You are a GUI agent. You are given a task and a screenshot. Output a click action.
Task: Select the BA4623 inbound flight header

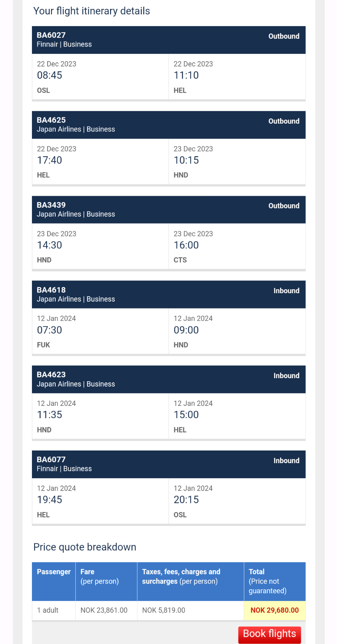click(168, 379)
